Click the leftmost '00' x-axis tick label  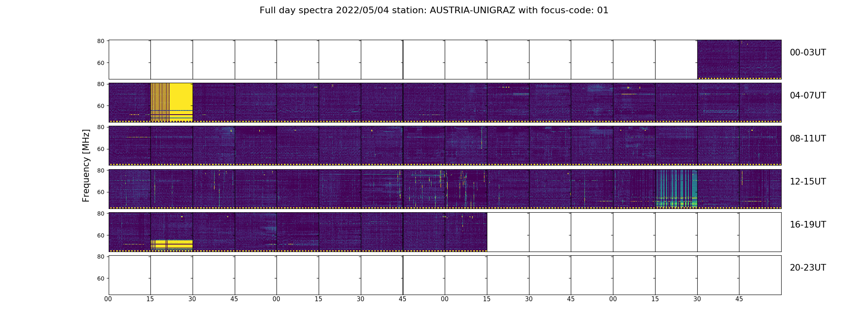tap(108, 299)
